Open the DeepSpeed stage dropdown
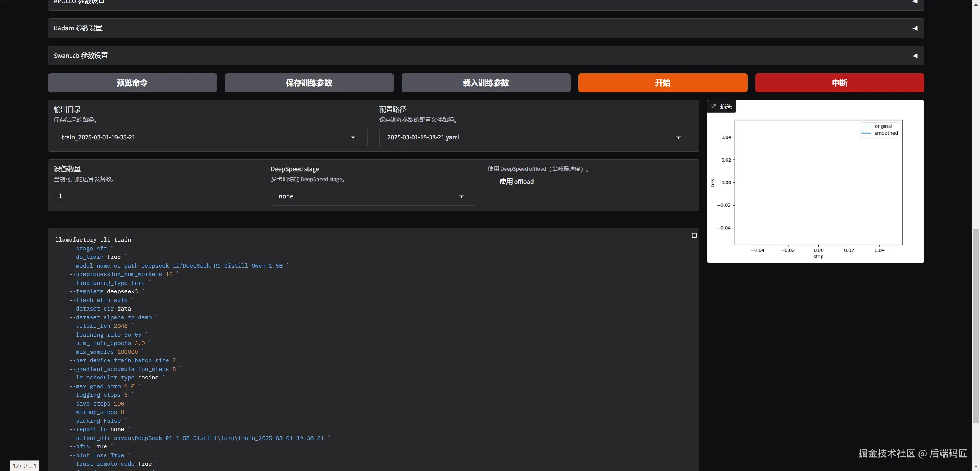The image size is (980, 471). [373, 196]
